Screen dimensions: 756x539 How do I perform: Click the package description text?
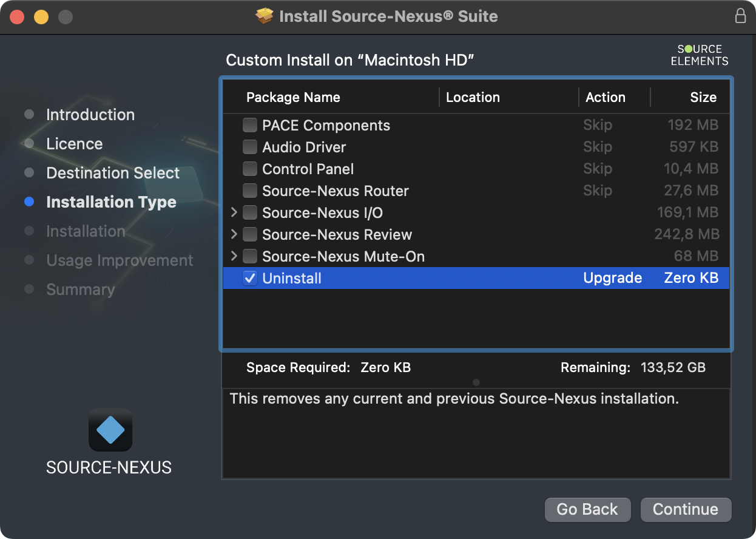[454, 399]
